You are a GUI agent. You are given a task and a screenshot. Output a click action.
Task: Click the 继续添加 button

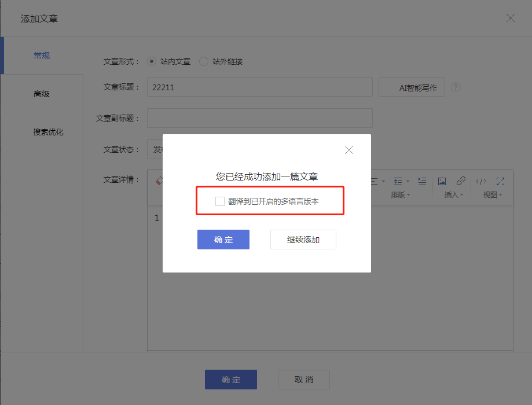(303, 240)
